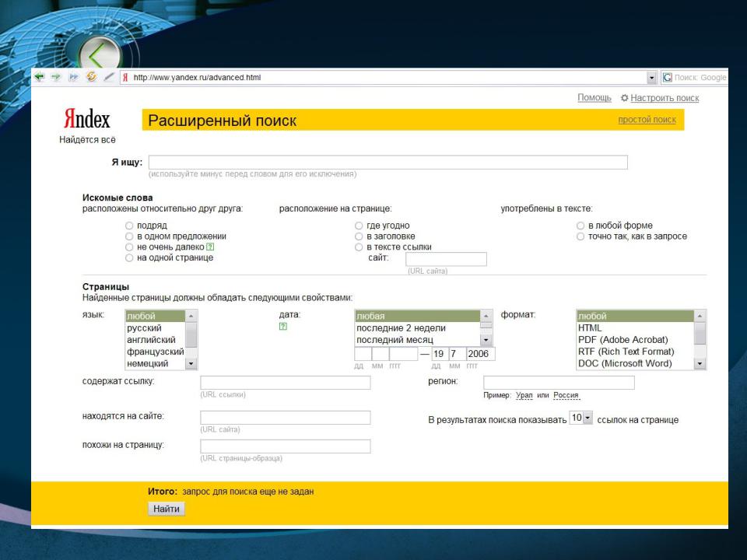Choose последние 2 недели in date list
The height and width of the screenshot is (560, 747).
coord(418,328)
